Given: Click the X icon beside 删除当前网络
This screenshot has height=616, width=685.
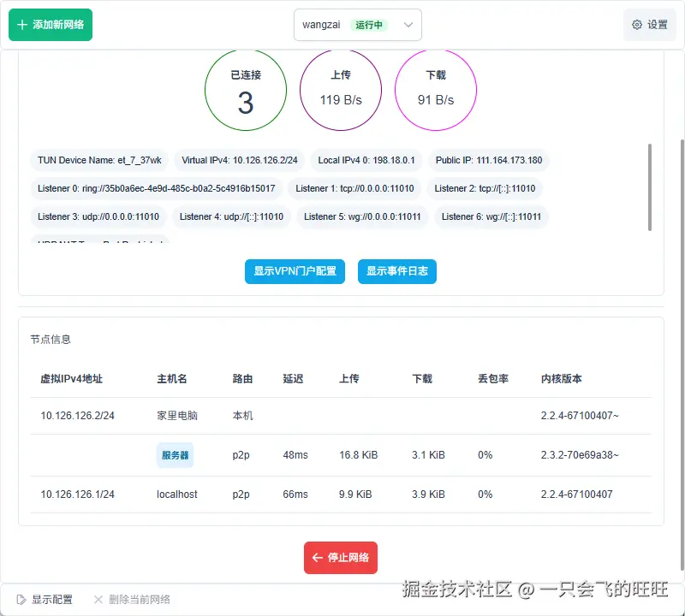Looking at the screenshot, I should point(98,600).
